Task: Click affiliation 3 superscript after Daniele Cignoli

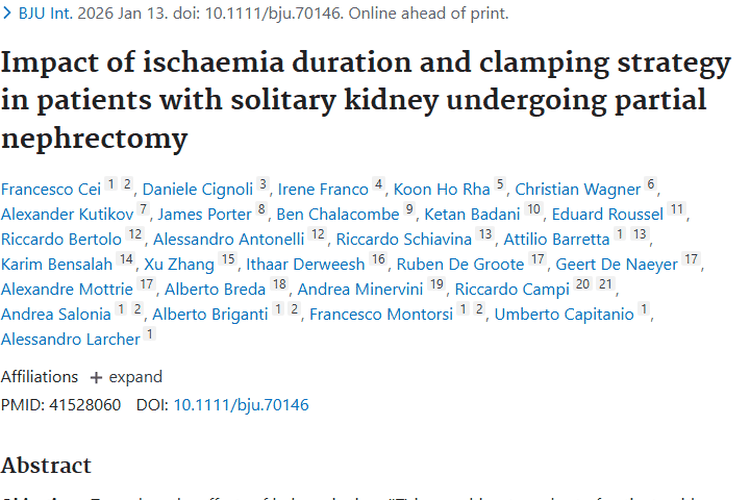Action: point(263,185)
